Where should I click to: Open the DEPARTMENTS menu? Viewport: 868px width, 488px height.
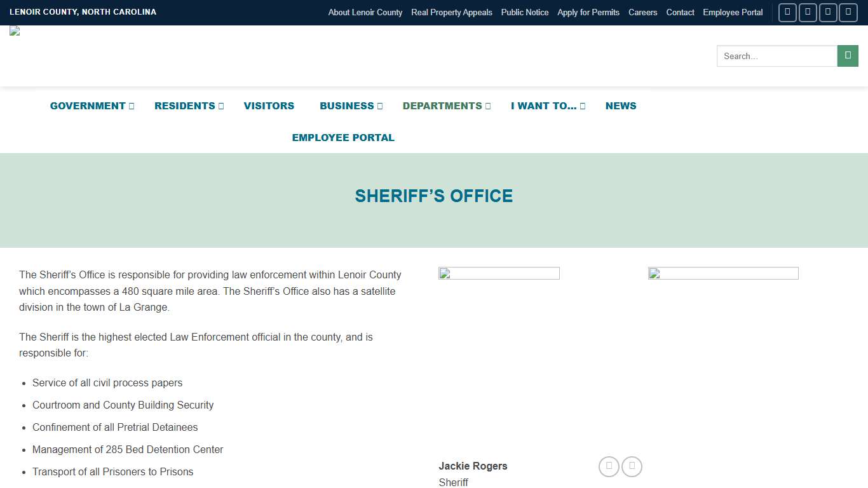pyautogui.click(x=442, y=105)
